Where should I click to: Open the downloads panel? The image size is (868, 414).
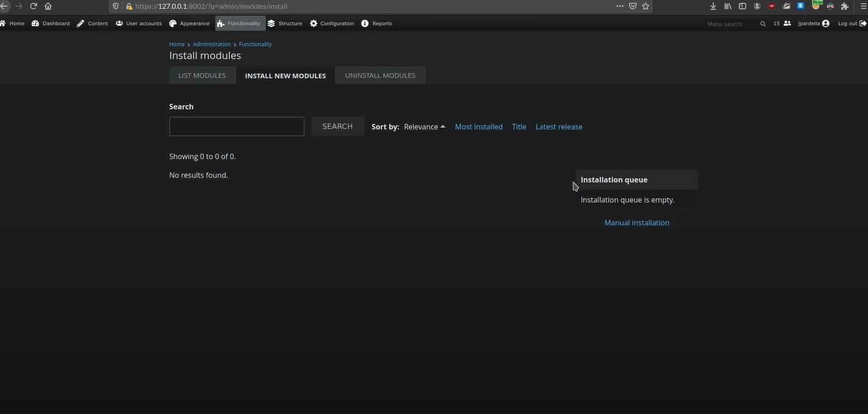tap(713, 6)
